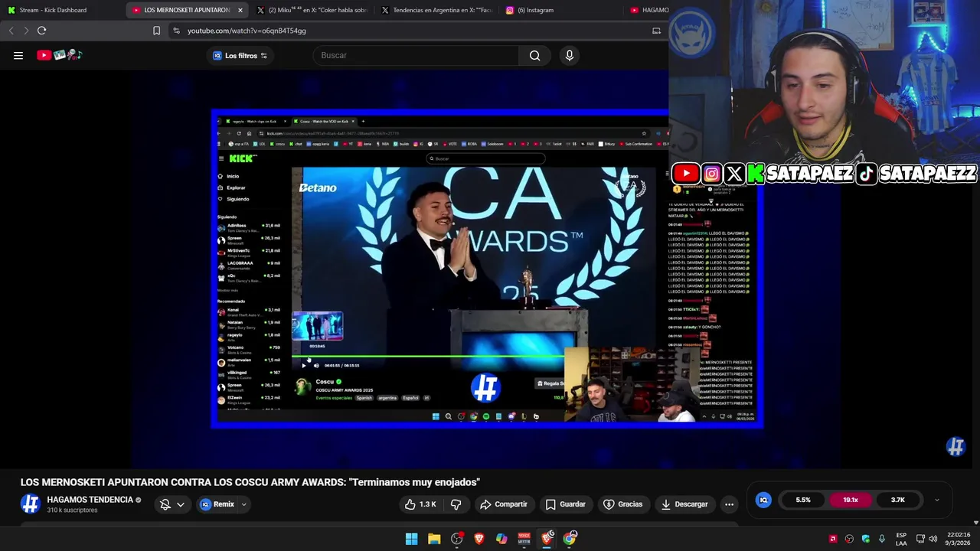This screenshot has height=551, width=980.
Task: Open the HAGAMO YouTube tab
Action: tap(649, 10)
